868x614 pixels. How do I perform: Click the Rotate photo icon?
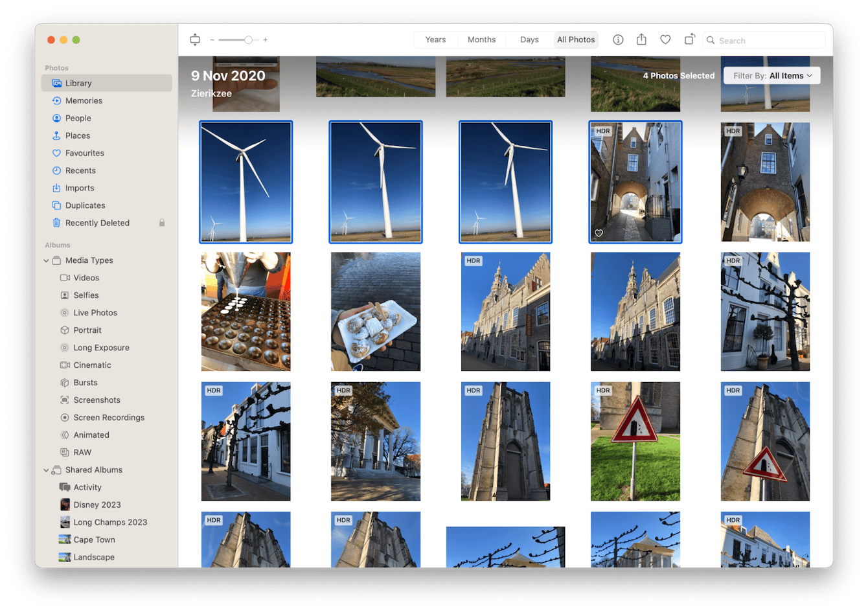click(689, 40)
